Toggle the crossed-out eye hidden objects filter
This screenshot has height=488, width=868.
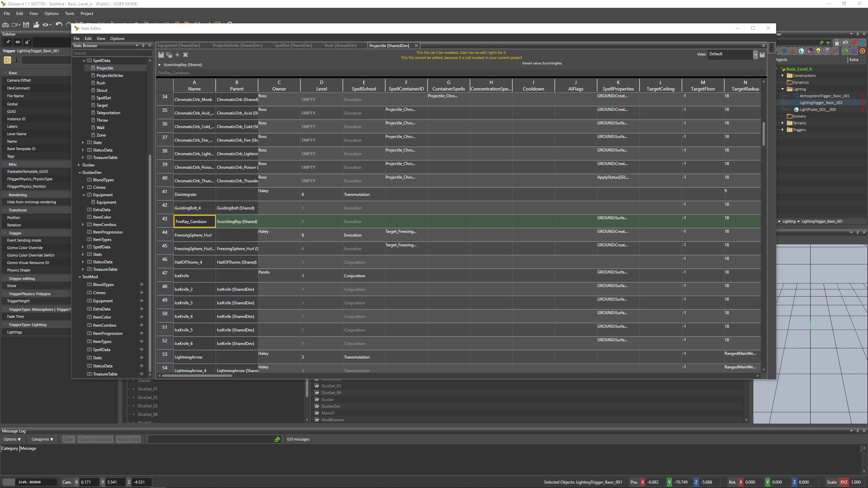(x=846, y=43)
